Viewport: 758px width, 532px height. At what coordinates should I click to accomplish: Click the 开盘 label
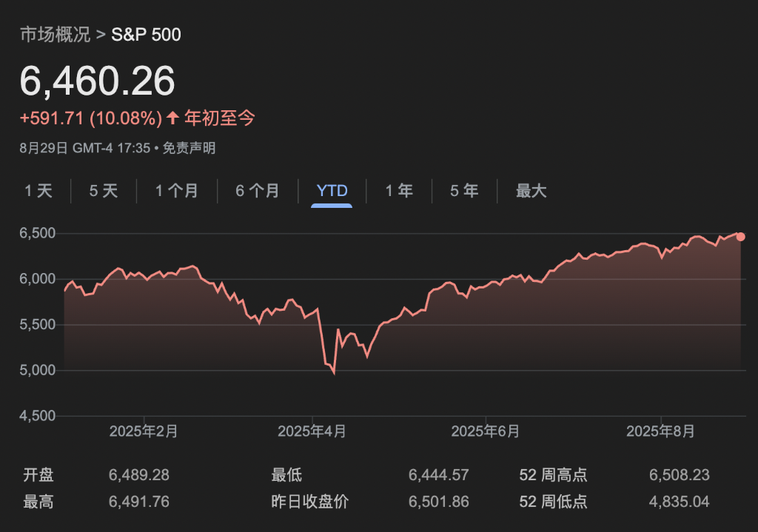pyautogui.click(x=38, y=475)
